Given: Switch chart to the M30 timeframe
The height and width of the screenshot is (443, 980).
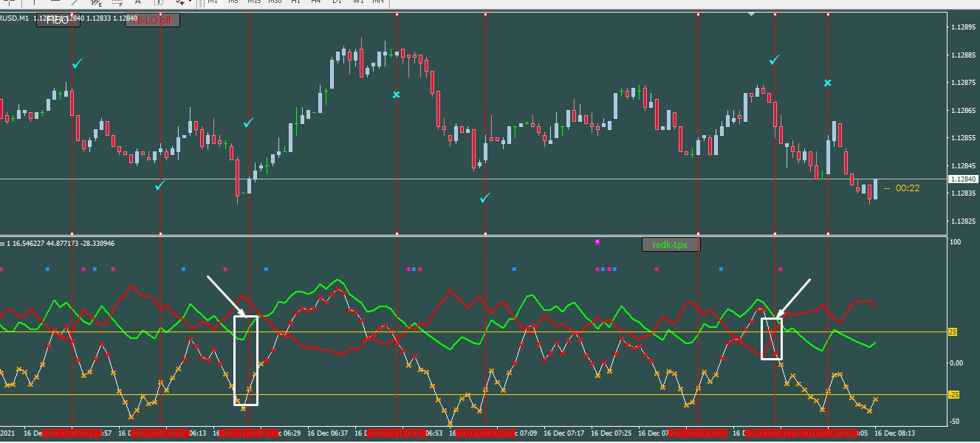Looking at the screenshot, I should [275, 2].
